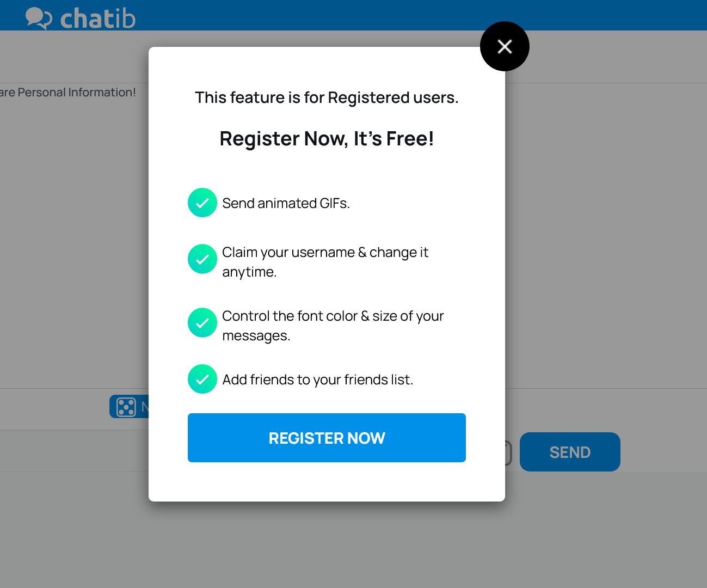707x588 pixels.
Task: Click the dice icon button
Action: tap(126, 407)
